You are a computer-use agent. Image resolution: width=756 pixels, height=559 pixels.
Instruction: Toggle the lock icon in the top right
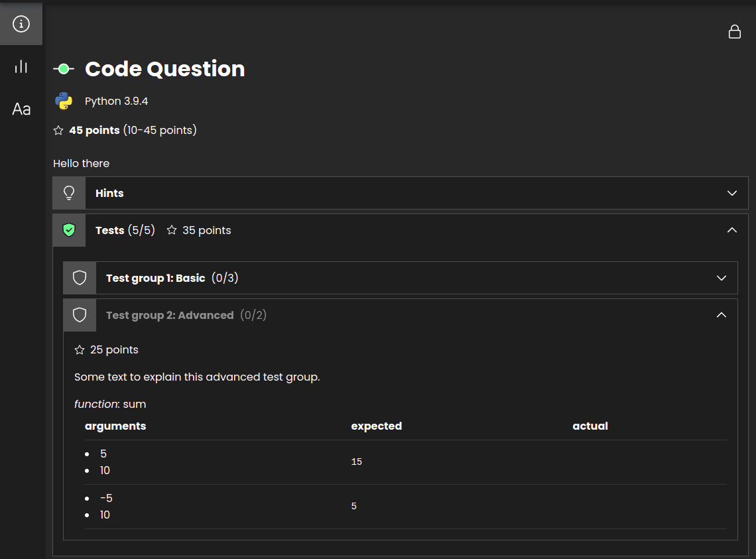coord(734,31)
